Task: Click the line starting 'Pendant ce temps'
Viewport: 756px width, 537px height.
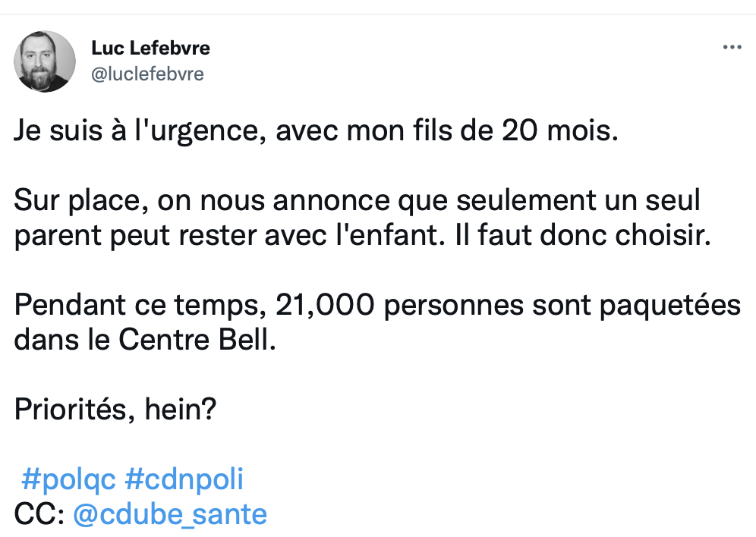Action: pos(377,306)
